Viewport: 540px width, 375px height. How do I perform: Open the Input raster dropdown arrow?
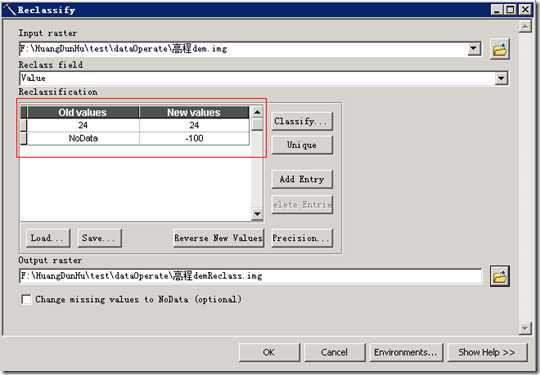coord(474,49)
